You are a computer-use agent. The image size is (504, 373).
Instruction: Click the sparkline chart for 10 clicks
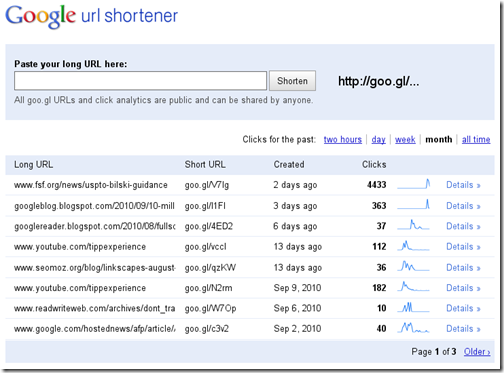(413, 307)
